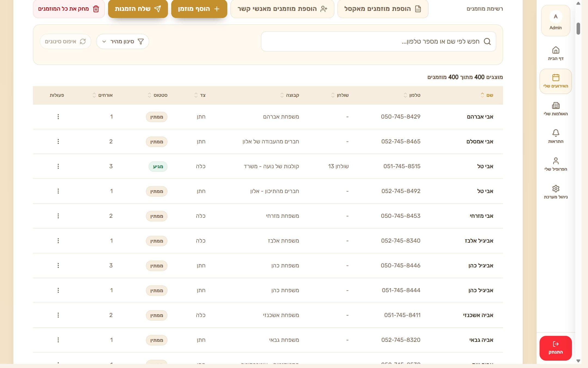Open the דף הבית home sidebar icon
This screenshot has height=368, width=588.
tap(556, 53)
